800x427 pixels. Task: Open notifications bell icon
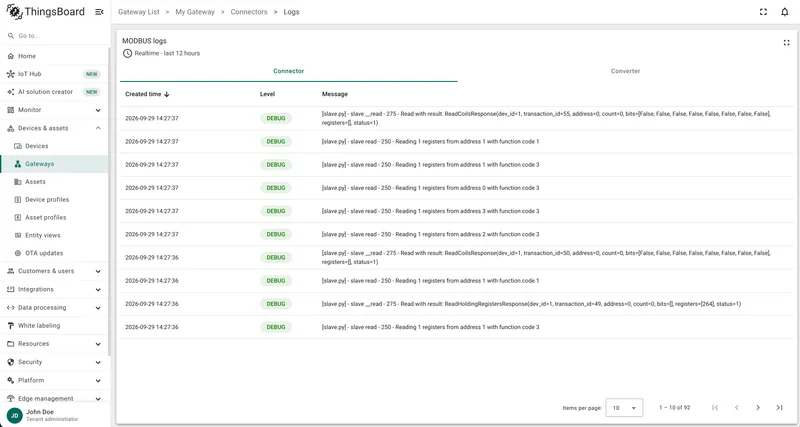(785, 12)
